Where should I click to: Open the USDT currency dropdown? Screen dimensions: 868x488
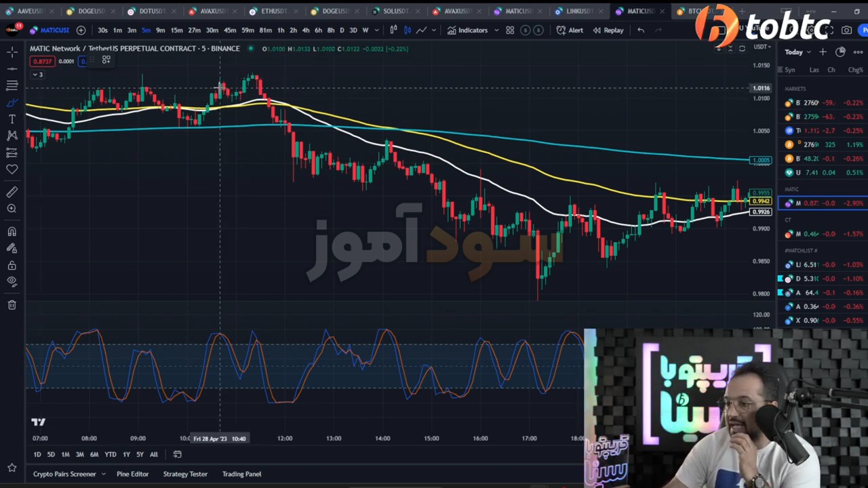[x=762, y=47]
